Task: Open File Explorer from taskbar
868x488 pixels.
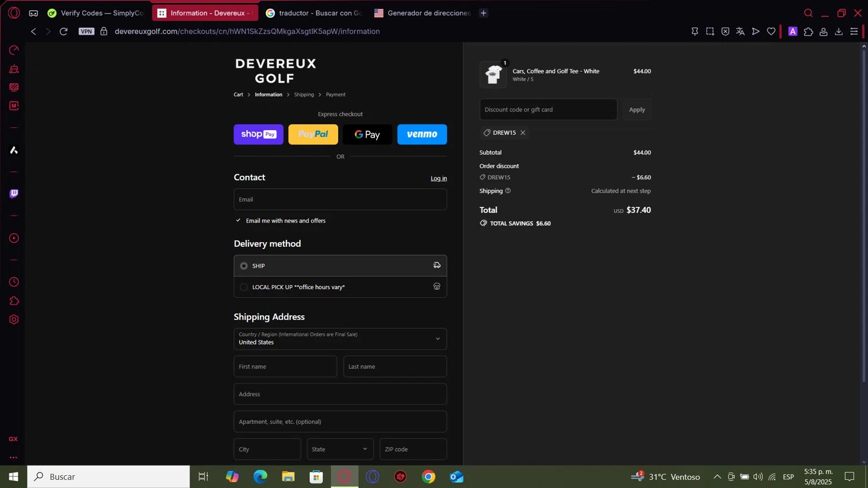Action: click(288, 476)
